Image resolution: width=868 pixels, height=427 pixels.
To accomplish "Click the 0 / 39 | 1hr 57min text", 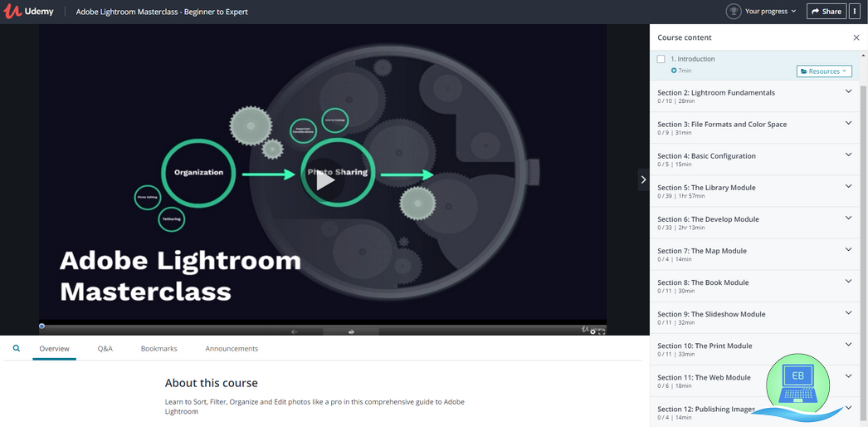I will coord(681,196).
